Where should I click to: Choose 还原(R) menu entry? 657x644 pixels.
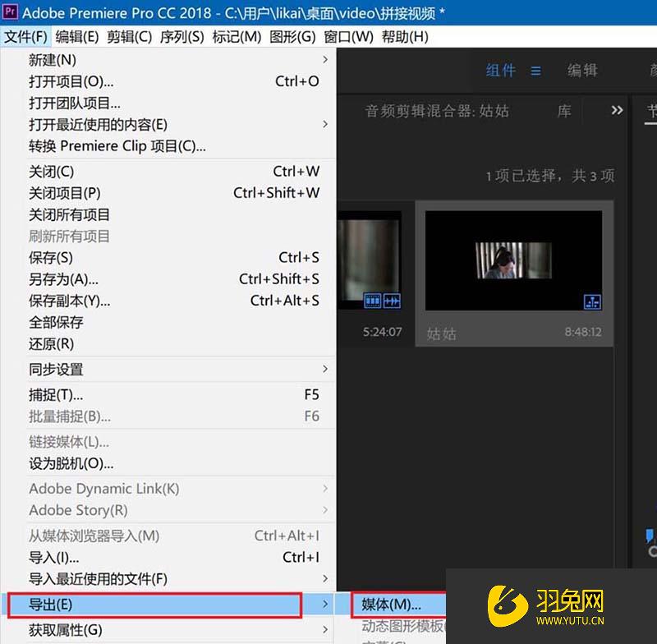(168, 344)
